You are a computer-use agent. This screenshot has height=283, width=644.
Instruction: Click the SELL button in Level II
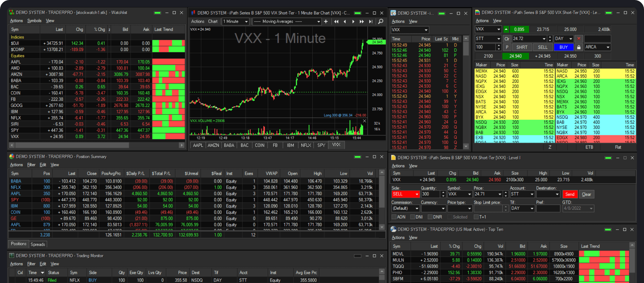click(542, 47)
